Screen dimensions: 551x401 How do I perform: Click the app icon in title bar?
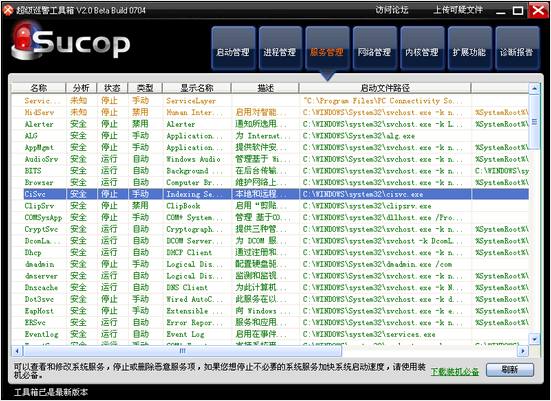[8, 10]
